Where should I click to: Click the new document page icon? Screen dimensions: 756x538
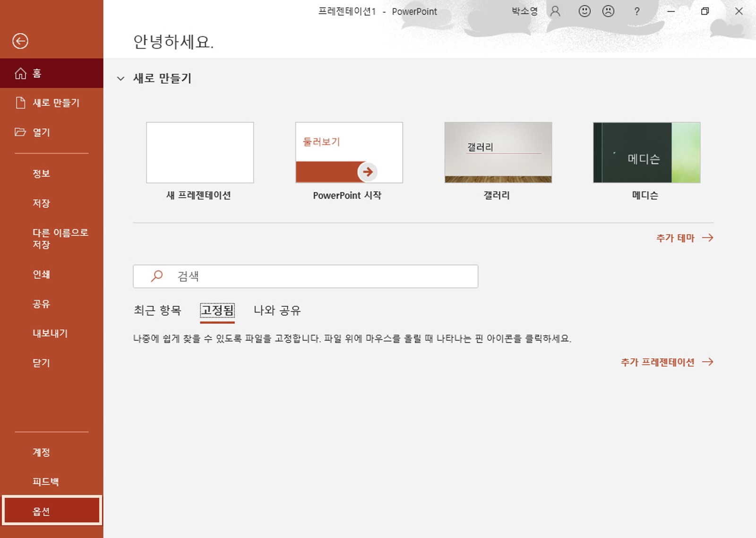[20, 103]
